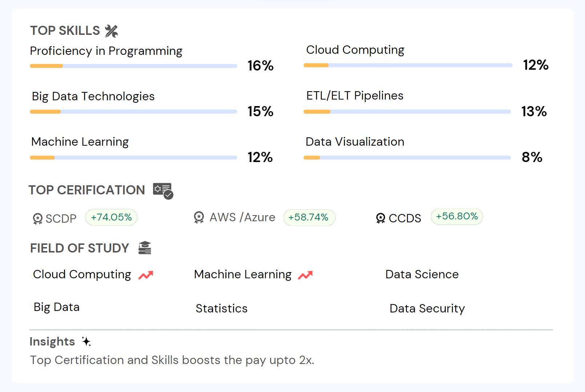Click trending arrow beside Machine Learning field
The image size is (585, 392).
click(305, 275)
